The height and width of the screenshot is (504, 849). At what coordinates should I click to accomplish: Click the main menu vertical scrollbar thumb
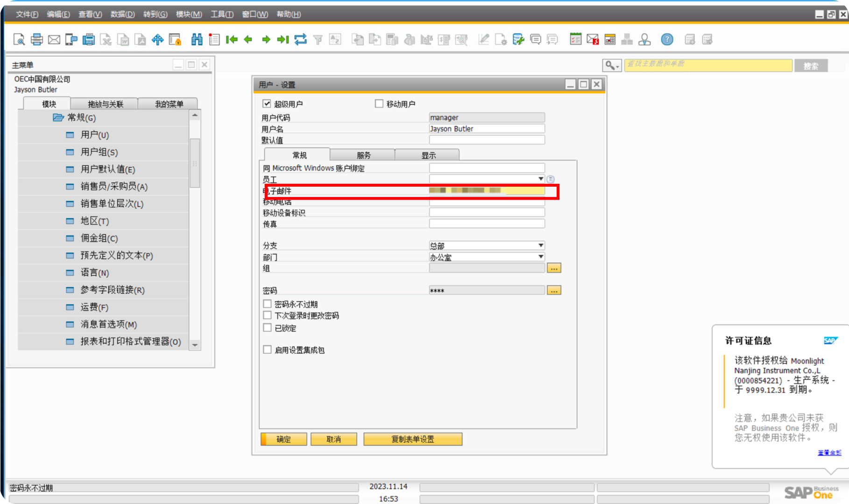[x=195, y=163]
